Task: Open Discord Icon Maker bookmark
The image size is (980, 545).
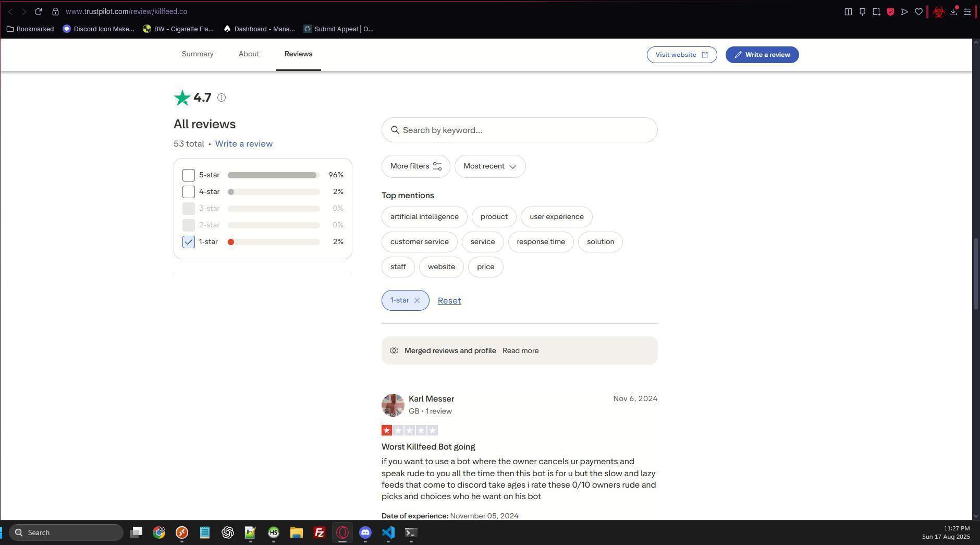Action: tap(98, 29)
